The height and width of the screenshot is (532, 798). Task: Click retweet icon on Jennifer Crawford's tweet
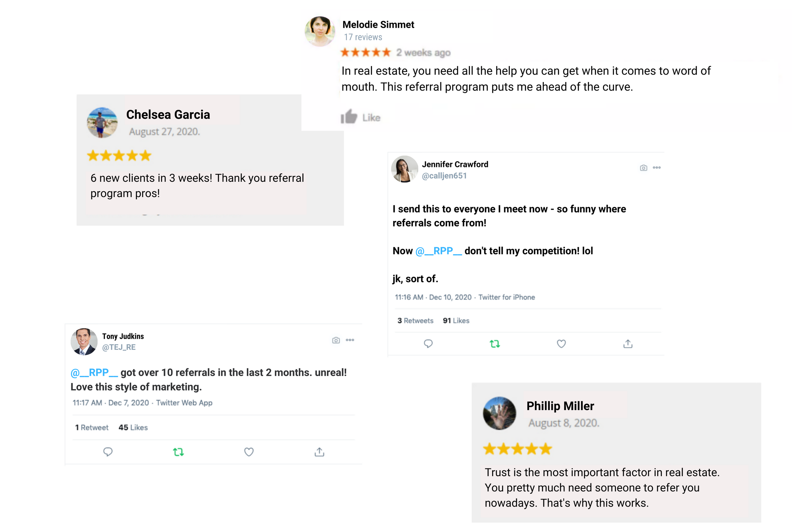click(495, 344)
